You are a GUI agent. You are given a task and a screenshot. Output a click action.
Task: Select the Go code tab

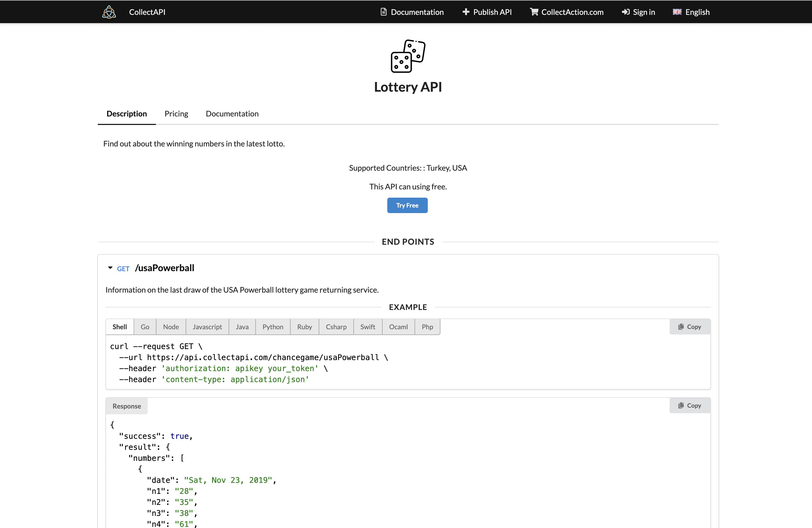(145, 326)
